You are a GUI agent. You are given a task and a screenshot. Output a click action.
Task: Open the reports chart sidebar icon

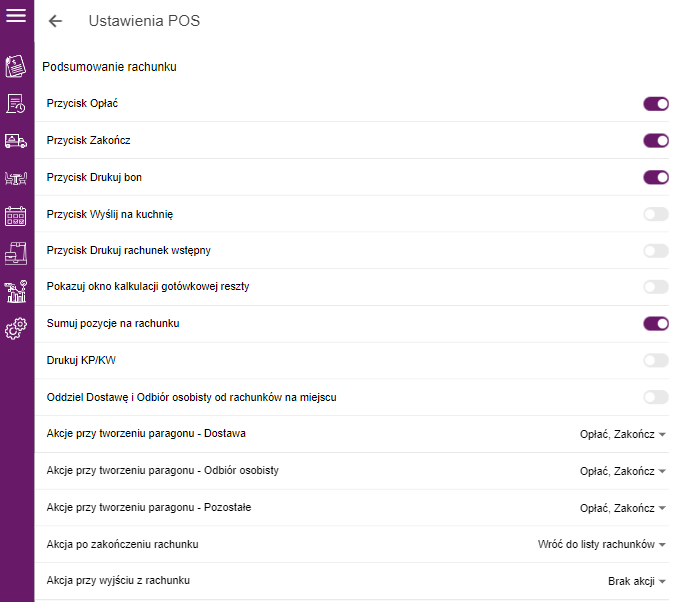[x=16, y=291]
